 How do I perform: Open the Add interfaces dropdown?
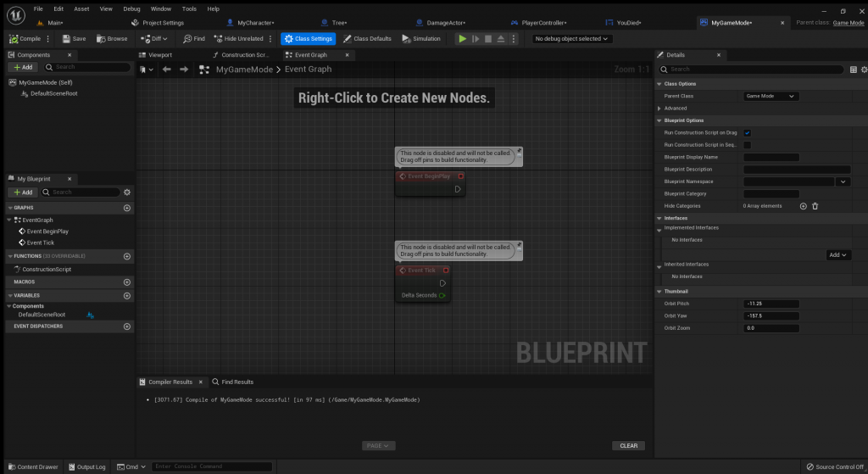(838, 254)
